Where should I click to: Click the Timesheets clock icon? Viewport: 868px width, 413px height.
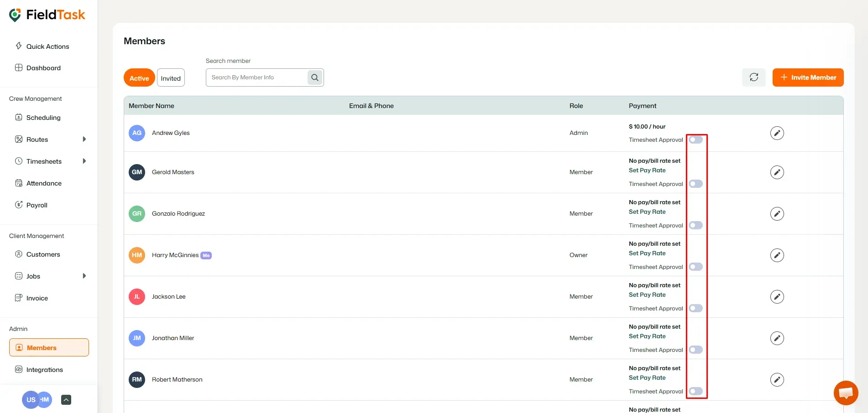pos(19,161)
